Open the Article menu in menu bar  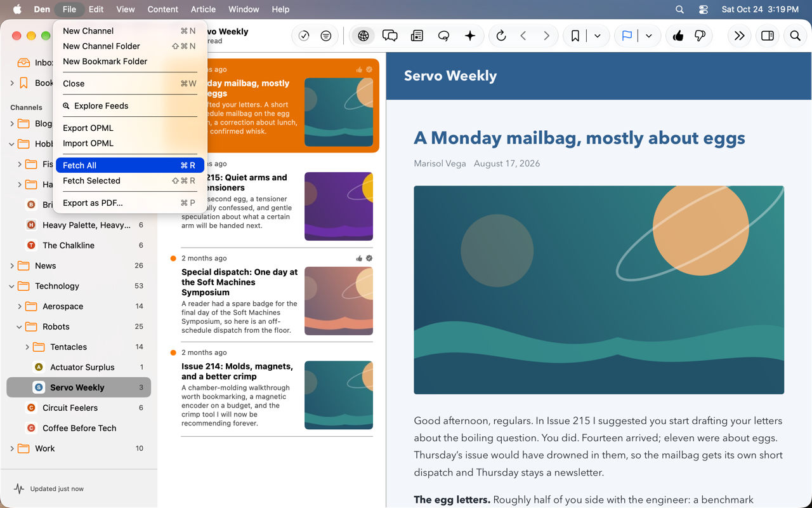click(x=203, y=10)
